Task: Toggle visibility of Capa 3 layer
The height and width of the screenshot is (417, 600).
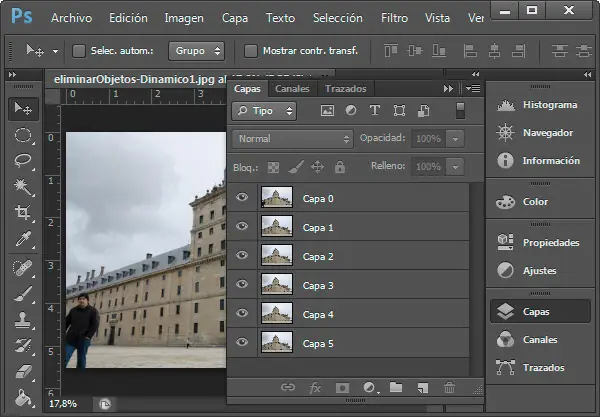Action: pos(242,285)
